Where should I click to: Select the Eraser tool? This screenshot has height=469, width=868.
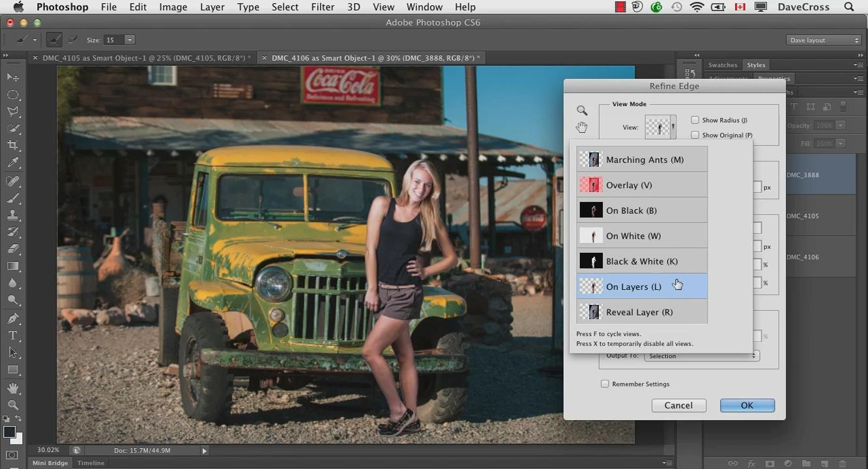[x=13, y=249]
